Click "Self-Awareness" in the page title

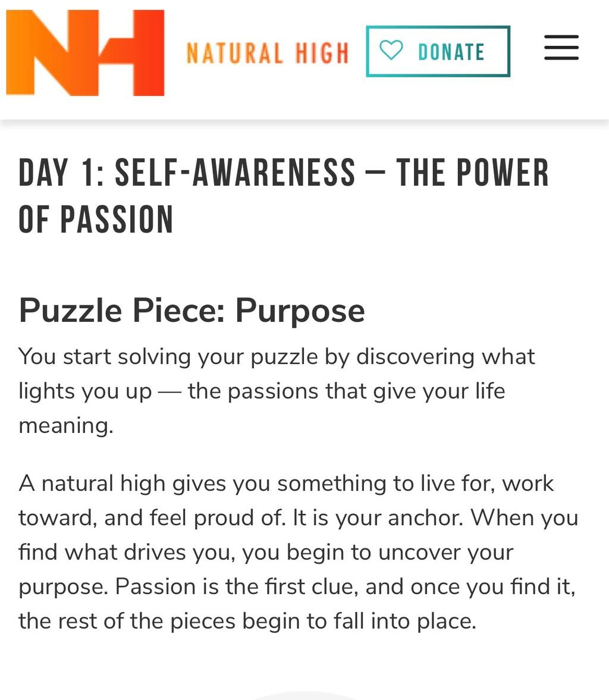[235, 173]
